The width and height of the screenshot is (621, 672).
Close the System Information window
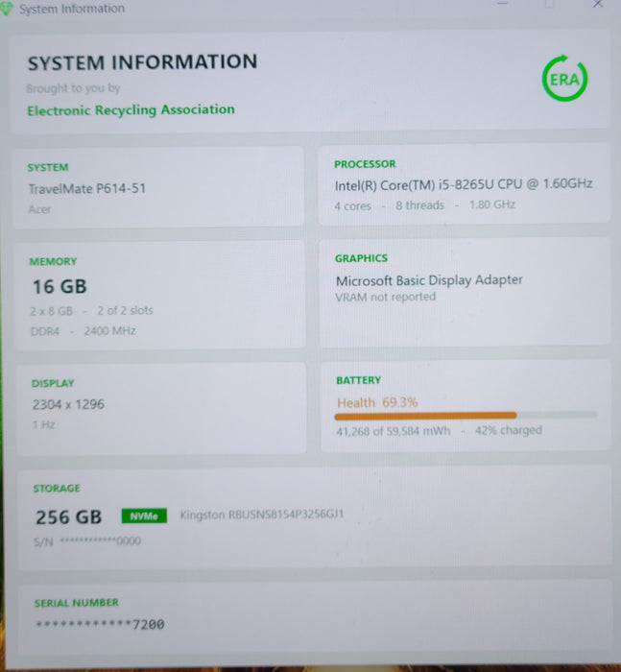point(598,4)
